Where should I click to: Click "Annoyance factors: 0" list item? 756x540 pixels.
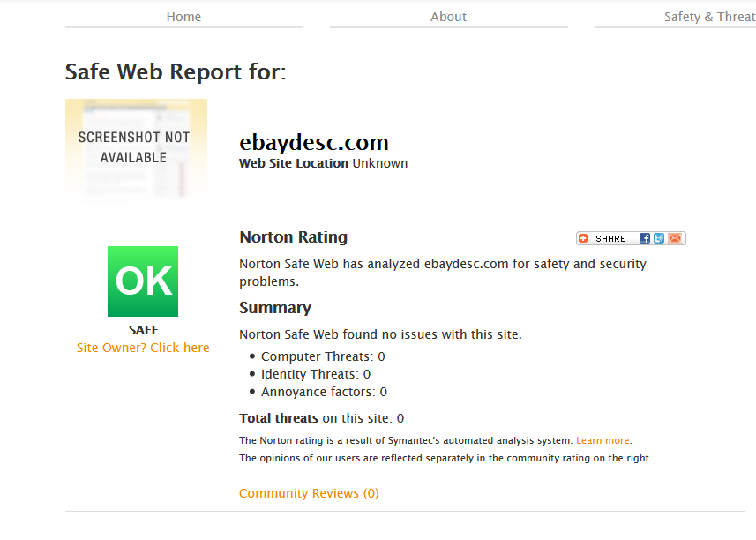click(324, 392)
